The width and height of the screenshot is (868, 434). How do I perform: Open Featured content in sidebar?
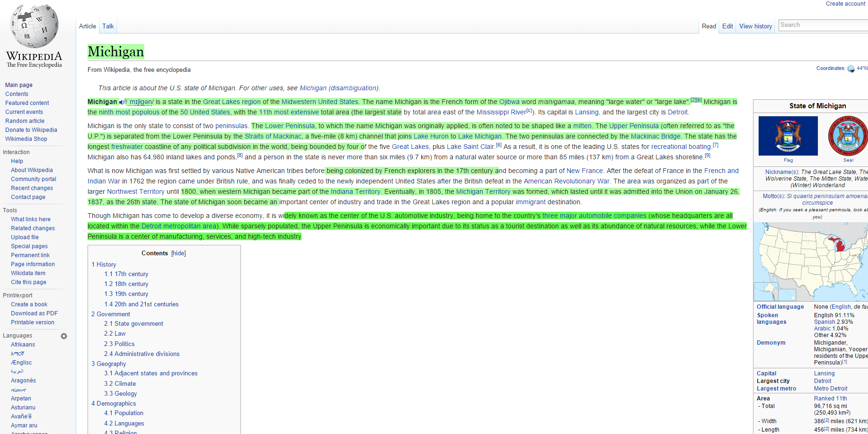(x=27, y=103)
